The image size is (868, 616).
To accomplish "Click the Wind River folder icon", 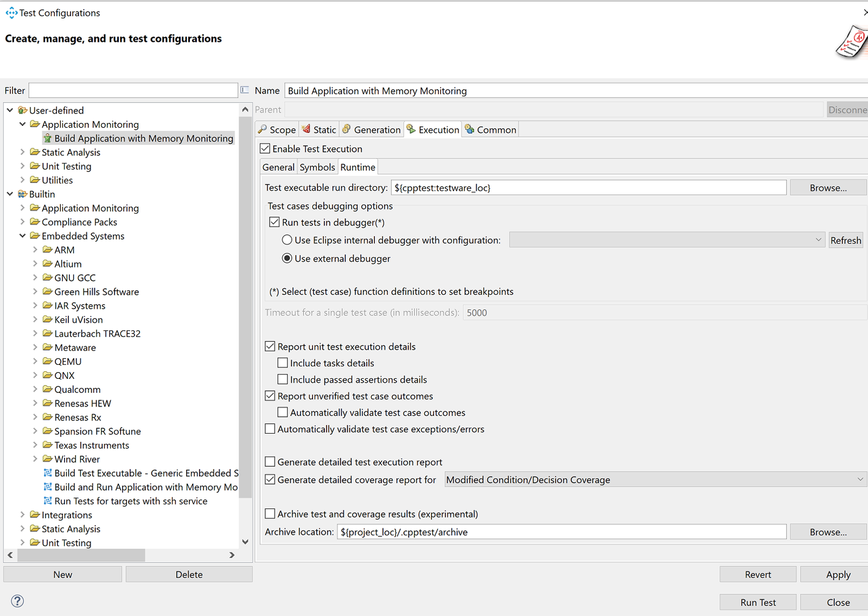I will tap(48, 459).
